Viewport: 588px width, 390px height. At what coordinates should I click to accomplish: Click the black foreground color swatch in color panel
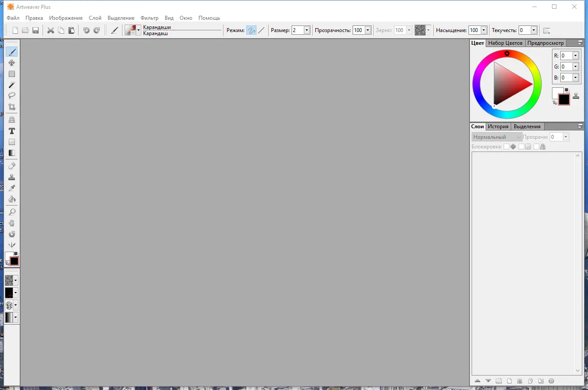coord(564,100)
